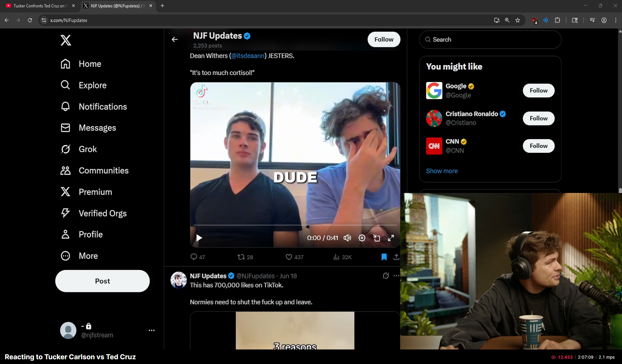Share the video post
This screenshot has height=364, width=622.
tap(396, 257)
